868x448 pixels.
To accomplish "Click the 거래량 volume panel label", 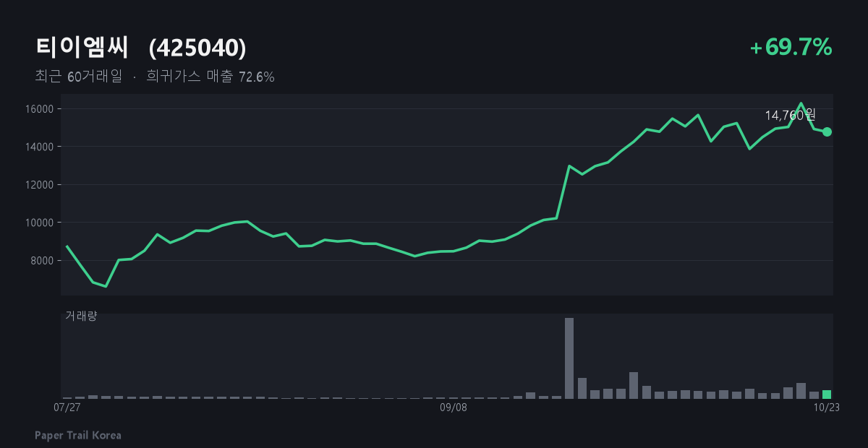I will pyautogui.click(x=81, y=316).
